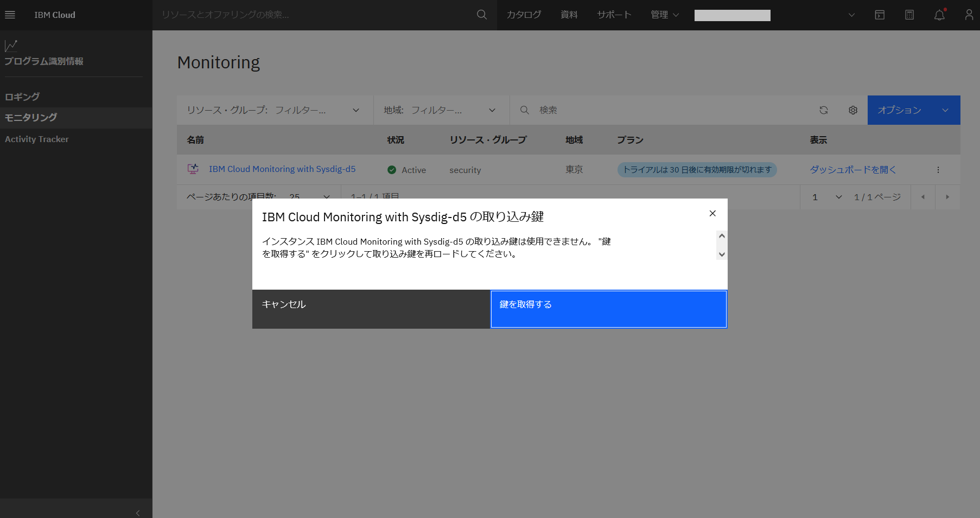Click the Monitoring page heading

click(x=219, y=62)
